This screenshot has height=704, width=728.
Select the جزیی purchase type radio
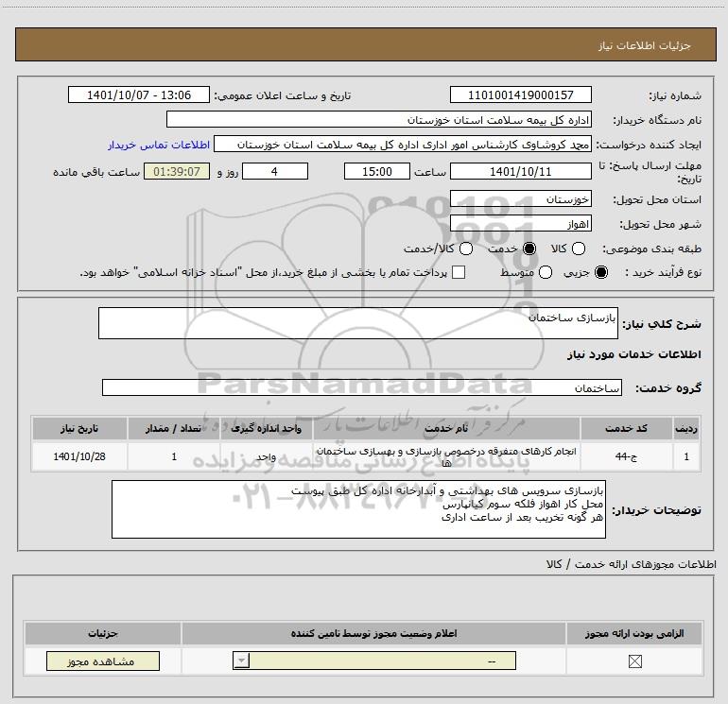[600, 272]
